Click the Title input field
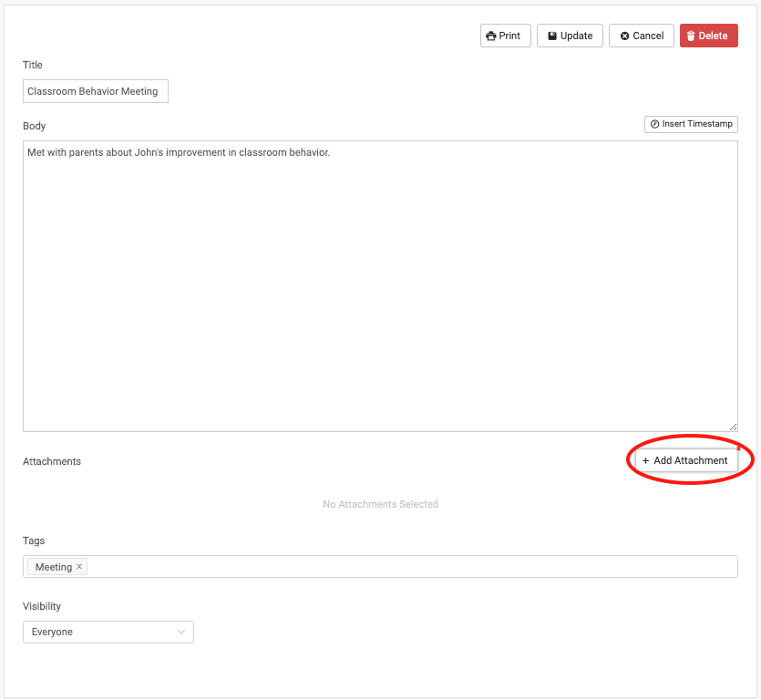This screenshot has height=700, width=761. pyautogui.click(x=96, y=91)
